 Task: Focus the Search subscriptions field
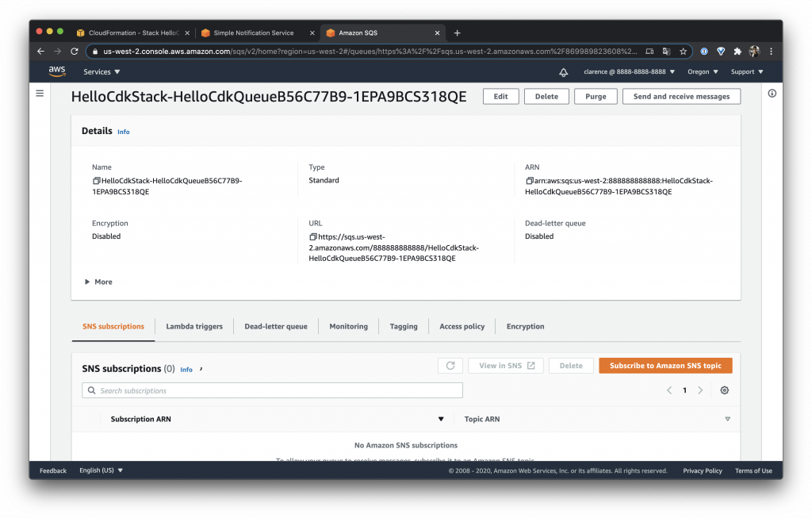coord(273,390)
